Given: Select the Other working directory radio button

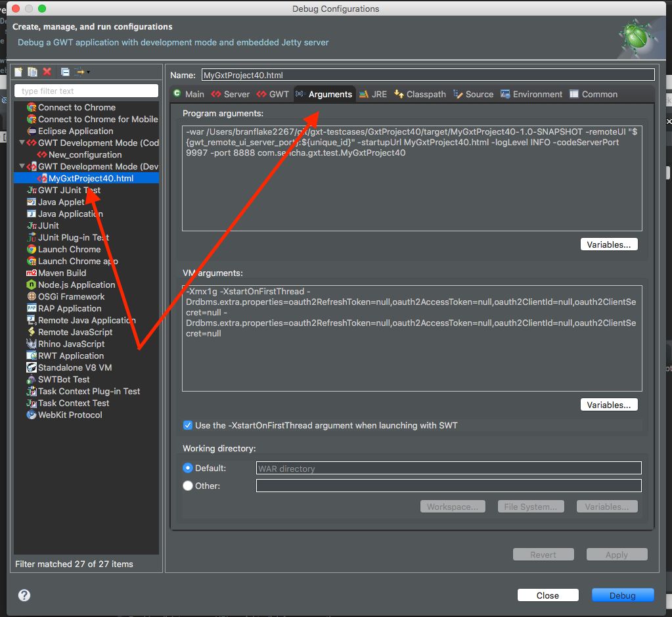Looking at the screenshot, I should 188,486.
